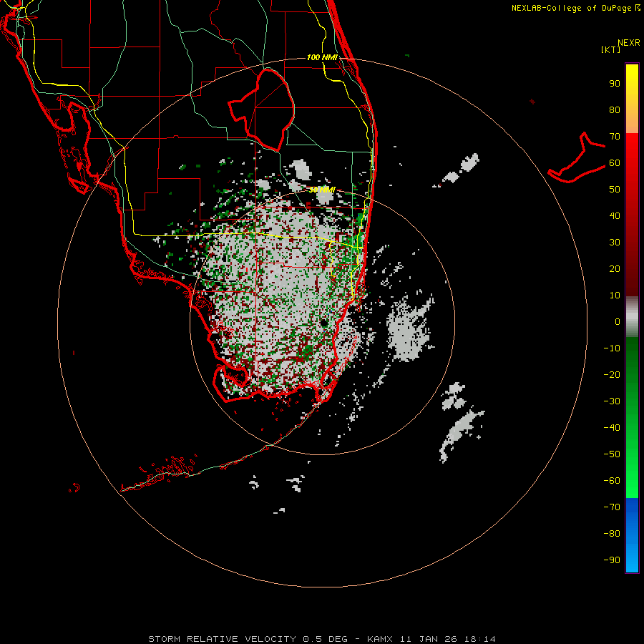
Task: Click the -30 value on the velocity scale
Action: [612, 401]
